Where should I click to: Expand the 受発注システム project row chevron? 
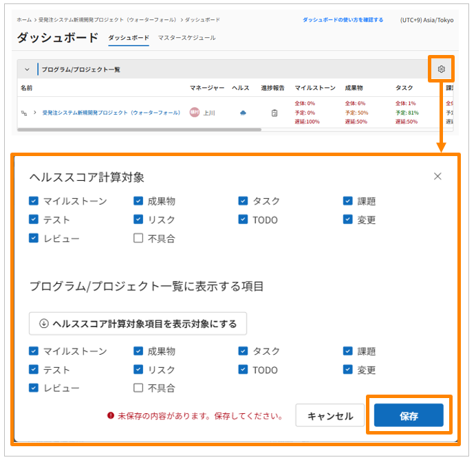pyautogui.click(x=34, y=113)
